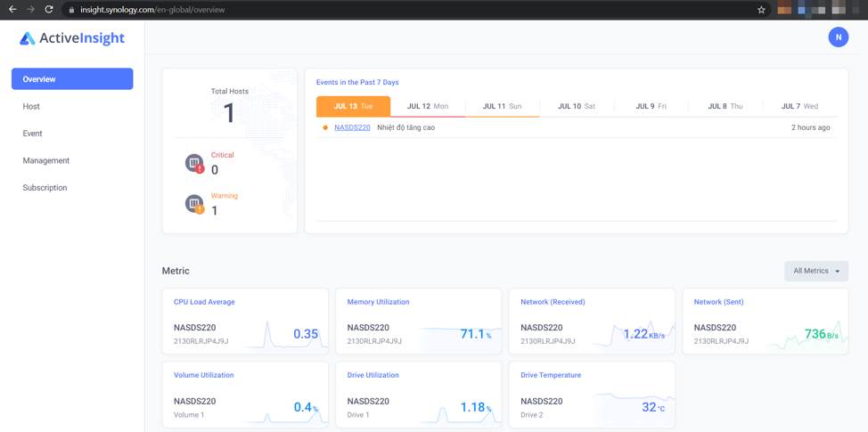Click the Critical hosts icon
The height and width of the screenshot is (432, 868).
coord(194,164)
